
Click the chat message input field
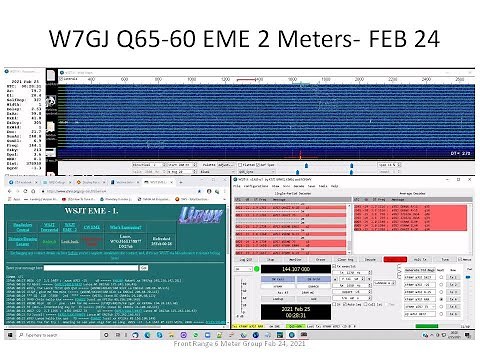(x=91, y=268)
